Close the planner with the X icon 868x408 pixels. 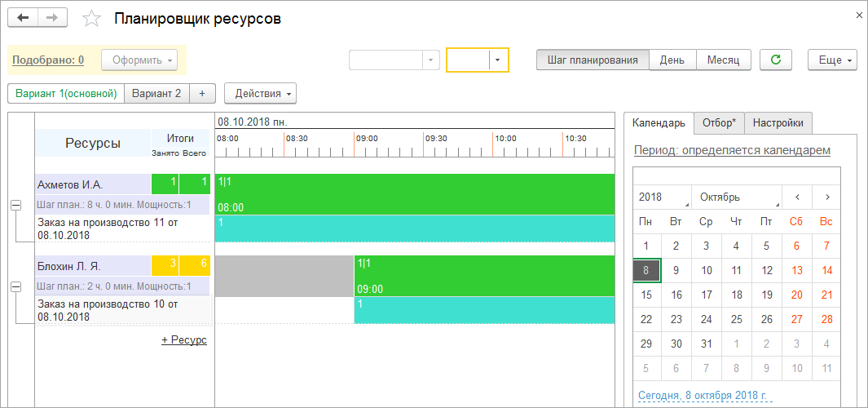click(857, 15)
